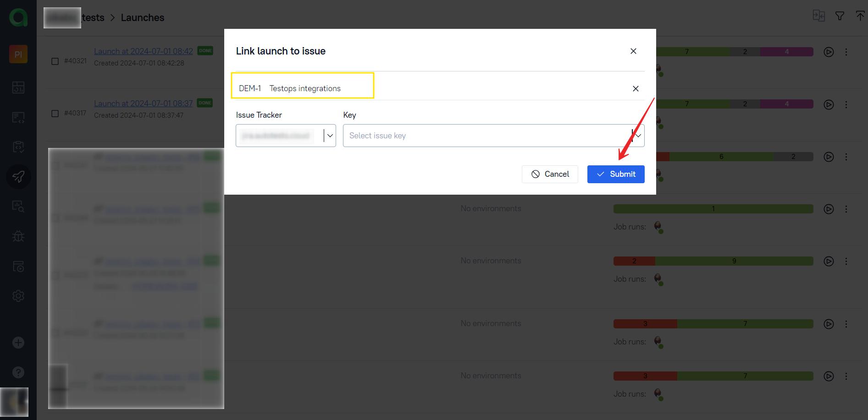This screenshot has width=868, height=420.
Task: Click Created 2024-07-01 08:37:47 text
Action: coord(138,115)
